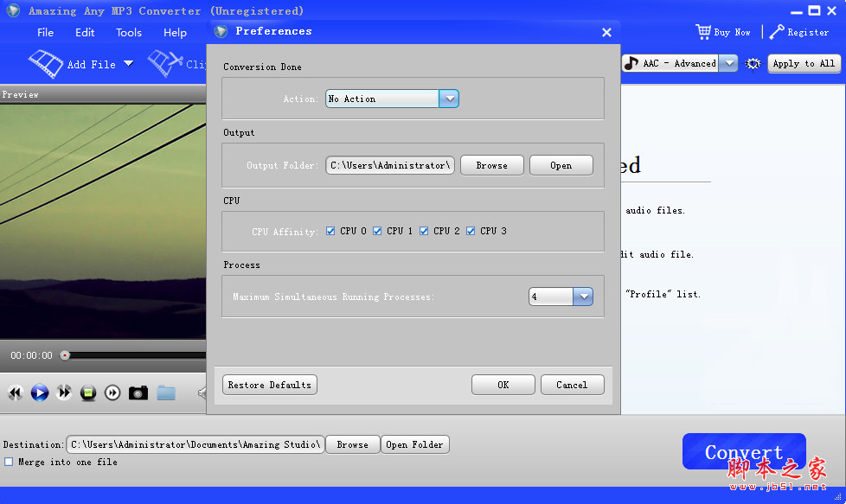
Task: Click the Add File label text
Action: [91, 65]
